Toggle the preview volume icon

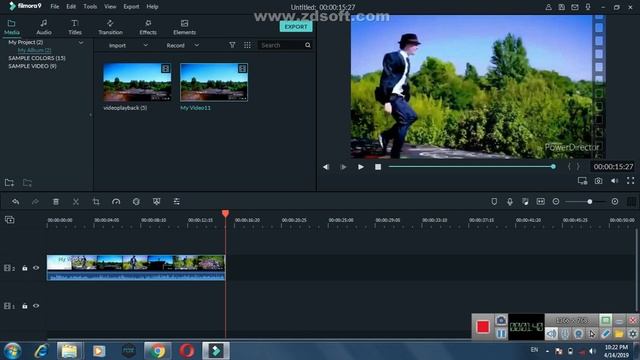point(614,181)
